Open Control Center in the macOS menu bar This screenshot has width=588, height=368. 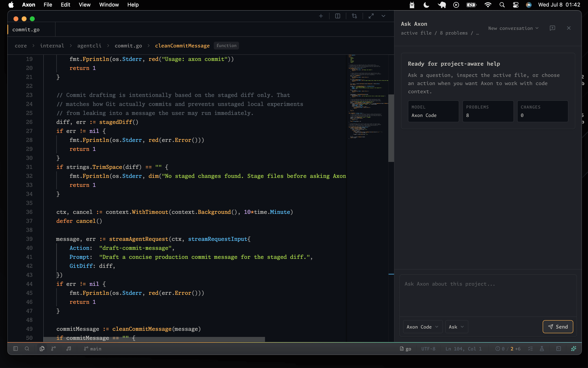516,5
